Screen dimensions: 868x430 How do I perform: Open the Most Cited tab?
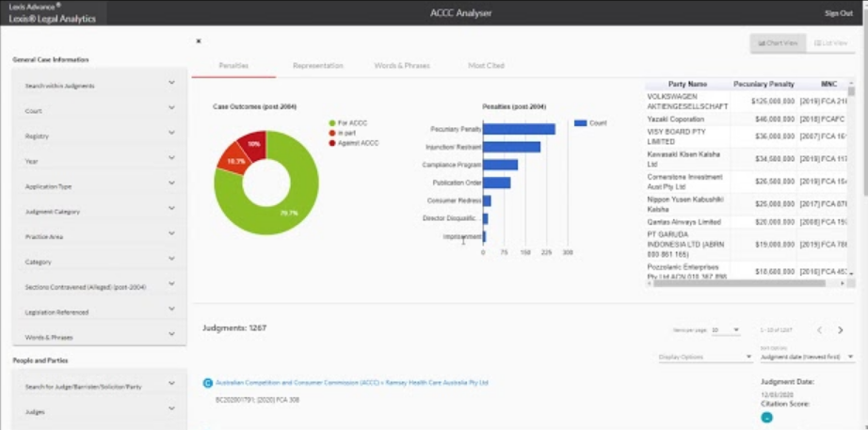pyautogui.click(x=486, y=65)
